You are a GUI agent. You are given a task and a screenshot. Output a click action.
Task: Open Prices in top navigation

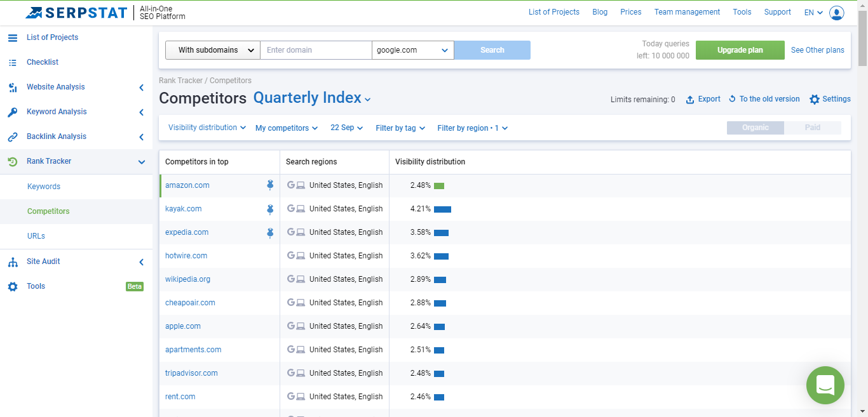[631, 12]
